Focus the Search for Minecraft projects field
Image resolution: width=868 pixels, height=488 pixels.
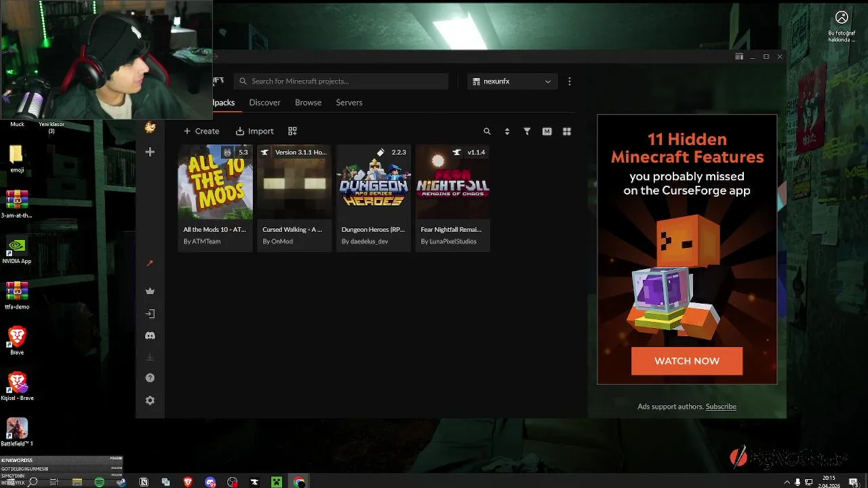click(x=341, y=81)
